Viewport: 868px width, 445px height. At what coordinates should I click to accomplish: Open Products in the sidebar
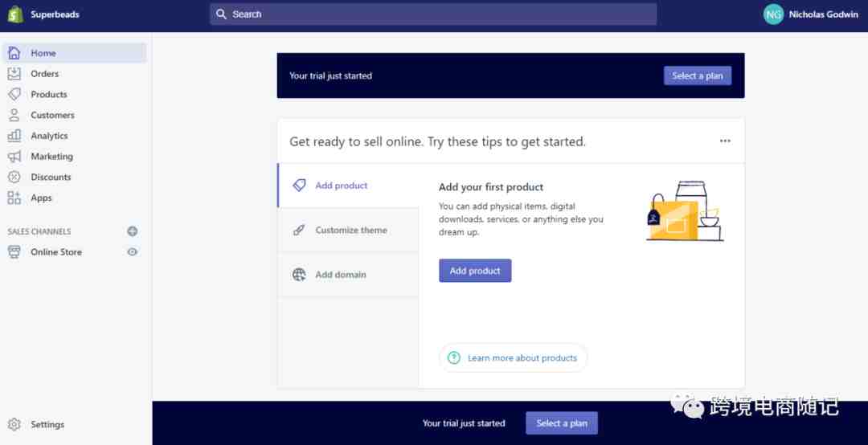coord(76,94)
